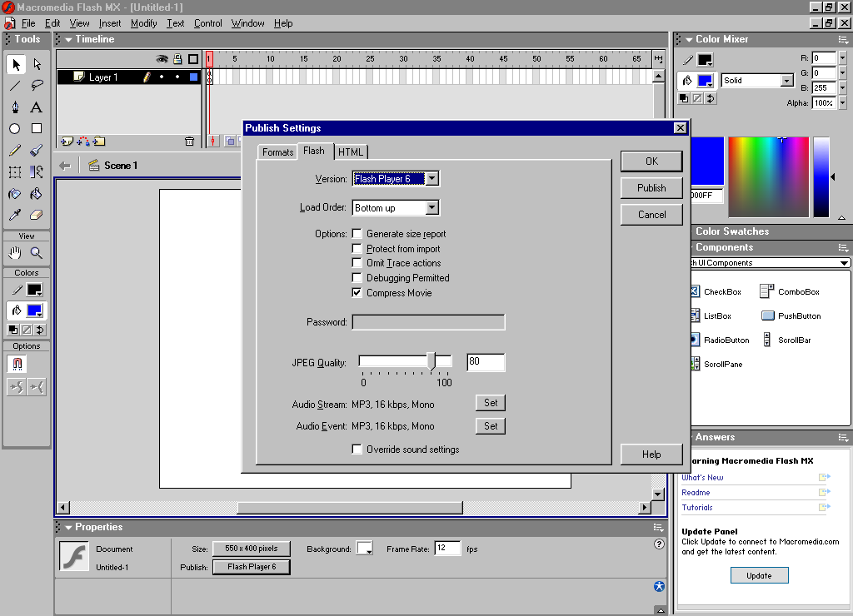Click frame 1 in the Layer 1 timeline
Screen dimensions: 853x616
coord(209,77)
